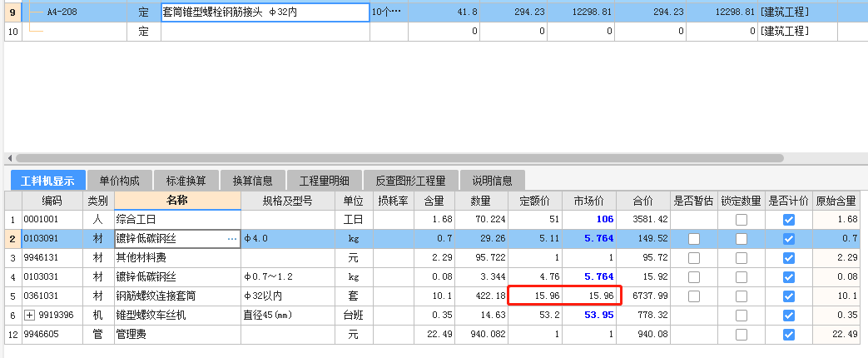Click code cell 9946131
Viewport: 868px width, 358px height.
(x=52, y=258)
